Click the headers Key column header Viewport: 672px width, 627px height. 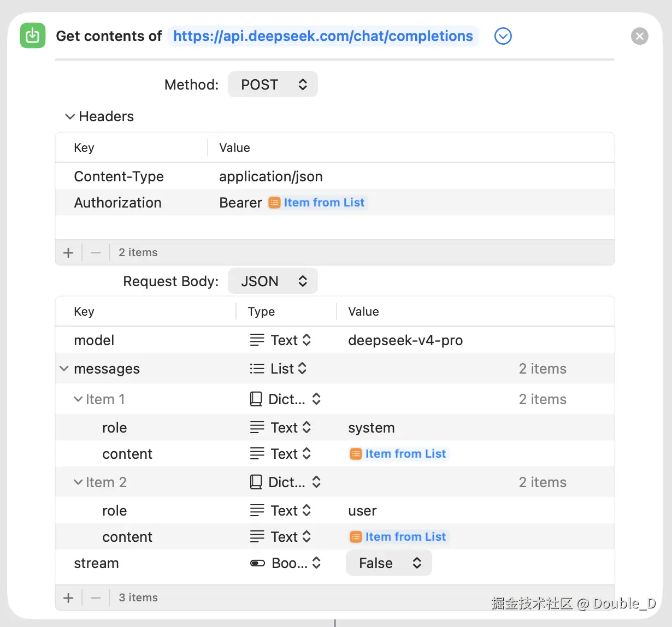point(84,147)
